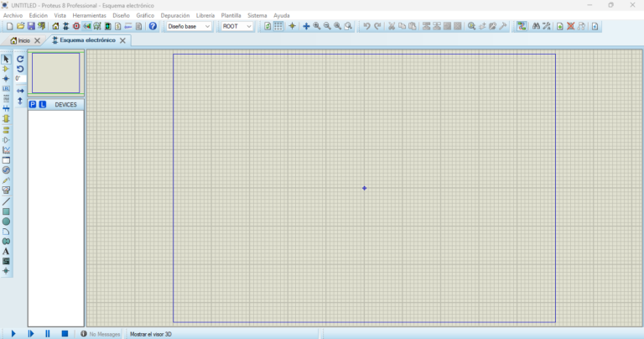Open the Help question mark icon
The image size is (644, 339).
(x=153, y=26)
